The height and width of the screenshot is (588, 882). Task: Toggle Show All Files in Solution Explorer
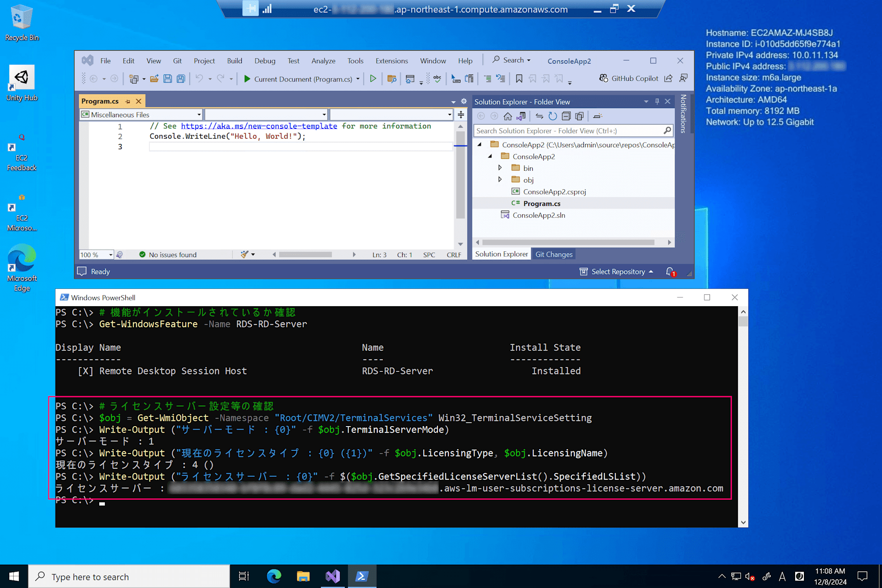tap(579, 116)
